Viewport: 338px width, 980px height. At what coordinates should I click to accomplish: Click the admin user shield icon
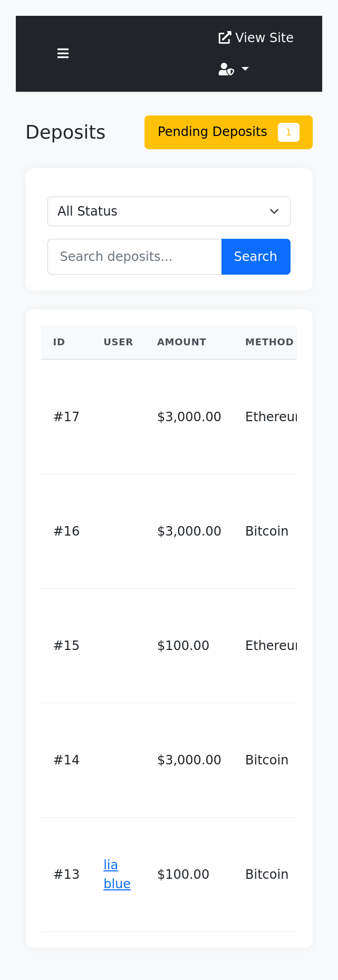tap(226, 69)
